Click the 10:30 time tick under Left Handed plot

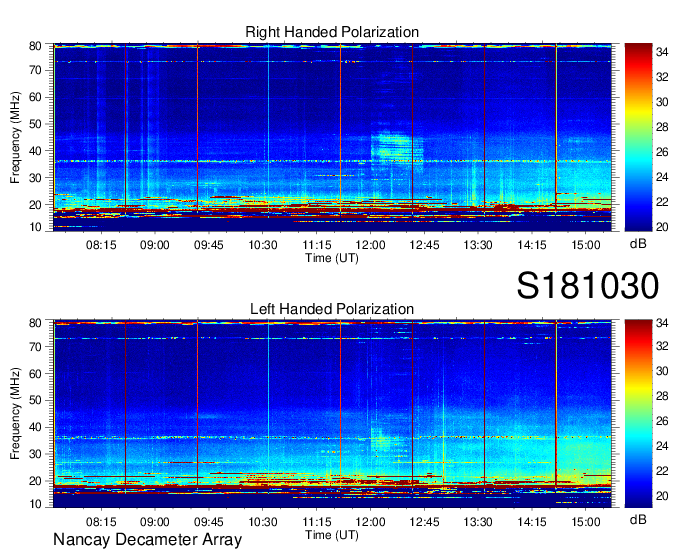[x=263, y=522]
